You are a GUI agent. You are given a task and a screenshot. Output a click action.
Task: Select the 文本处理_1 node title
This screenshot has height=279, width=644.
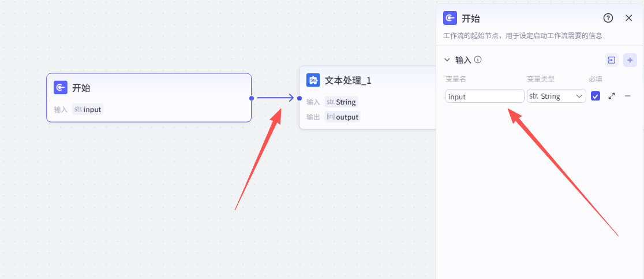tap(348, 80)
